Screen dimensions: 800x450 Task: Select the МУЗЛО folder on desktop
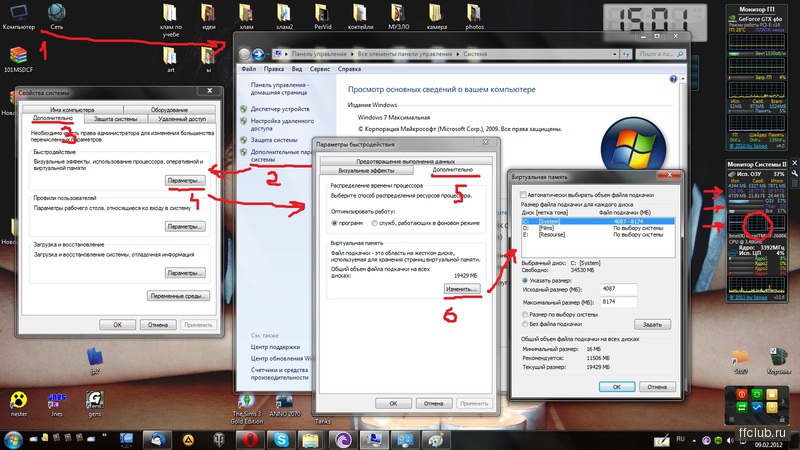(x=398, y=16)
